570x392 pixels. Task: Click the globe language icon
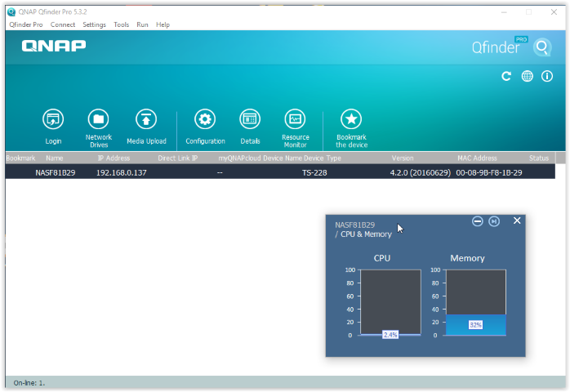[528, 76]
